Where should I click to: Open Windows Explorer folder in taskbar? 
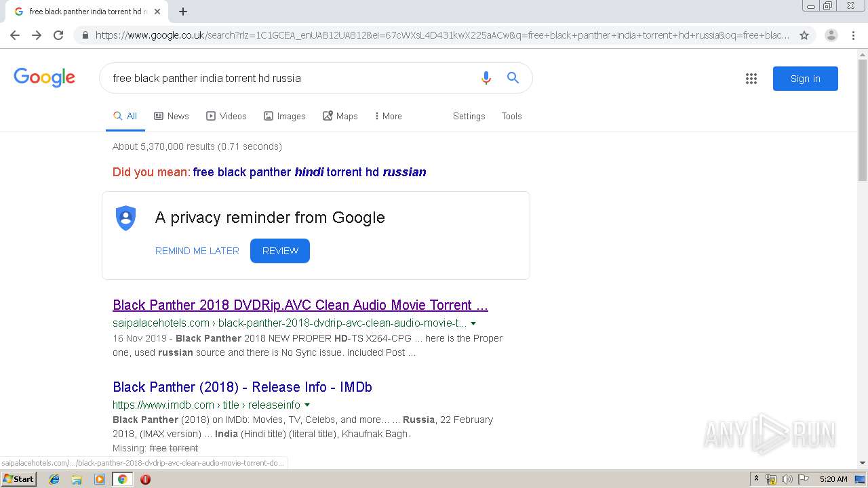click(x=77, y=479)
